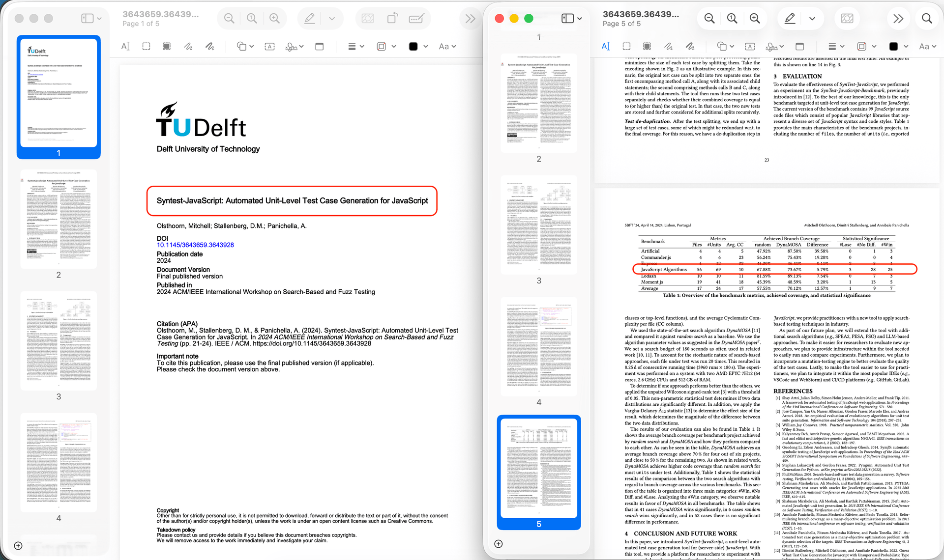The width and height of the screenshot is (944, 560).
Task: Select page 3 thumbnail in page 5 window
Action: 539,225
